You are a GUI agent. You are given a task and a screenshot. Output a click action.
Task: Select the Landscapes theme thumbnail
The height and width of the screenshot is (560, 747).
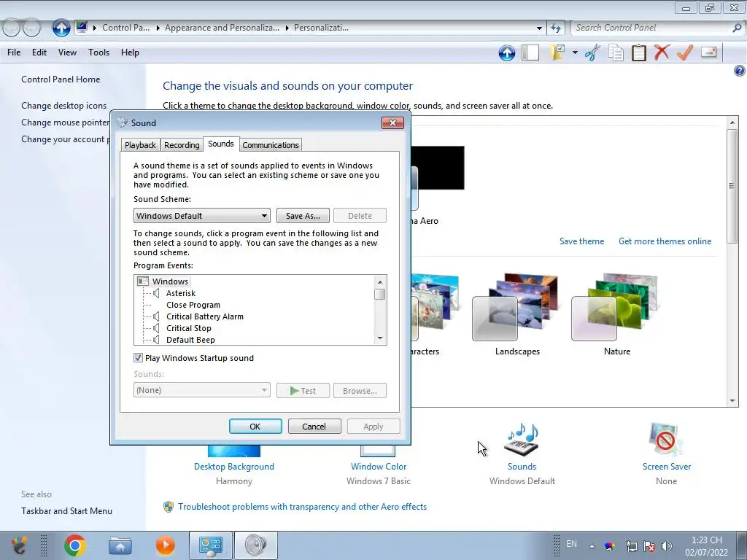tap(516, 308)
